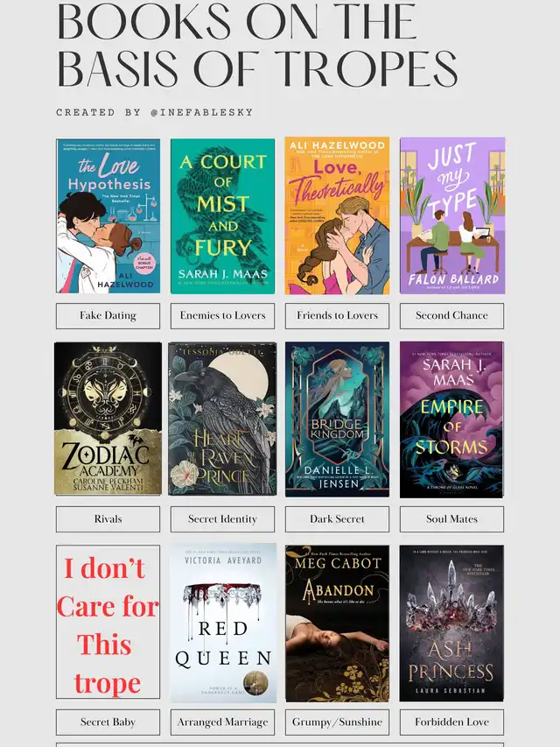Select A Court of Mist and Fury cover
Image resolution: width=560 pixels, height=747 pixels.
coord(222,215)
